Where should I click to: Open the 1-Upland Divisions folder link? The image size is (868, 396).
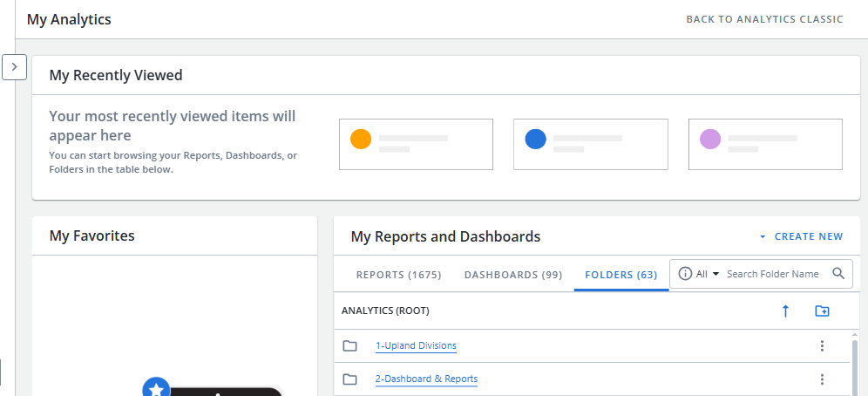(416, 345)
